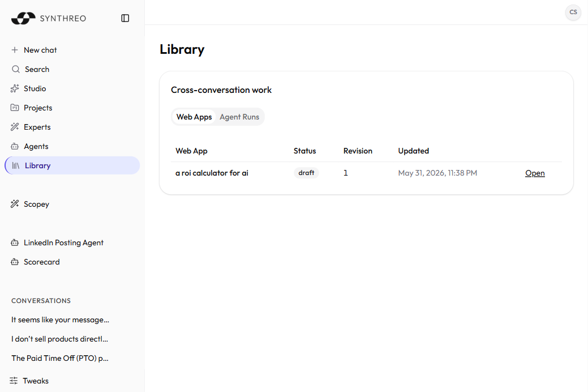Click the Updated column header
588x392 pixels.
413,151
